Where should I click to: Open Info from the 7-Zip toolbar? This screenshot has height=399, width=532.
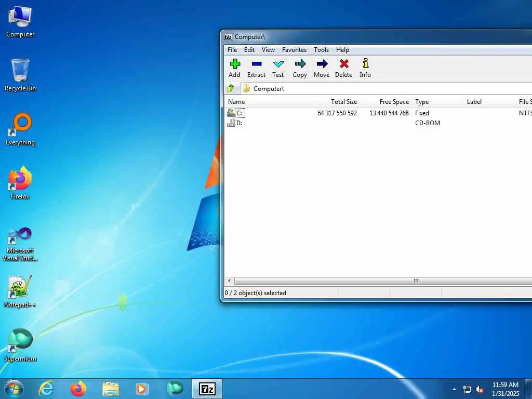coord(365,68)
